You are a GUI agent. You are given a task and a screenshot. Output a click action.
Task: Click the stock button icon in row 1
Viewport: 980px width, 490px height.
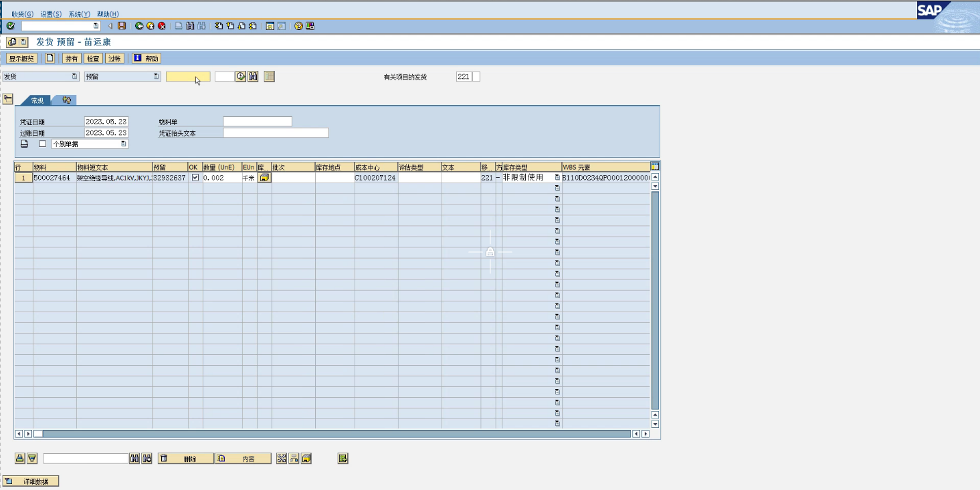point(264,178)
